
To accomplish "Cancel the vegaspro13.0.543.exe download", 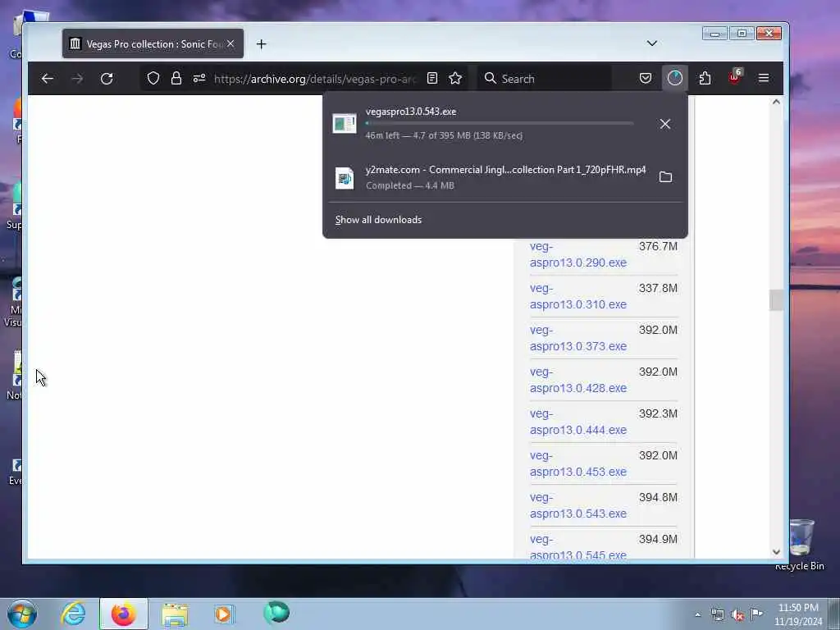I will click(664, 124).
